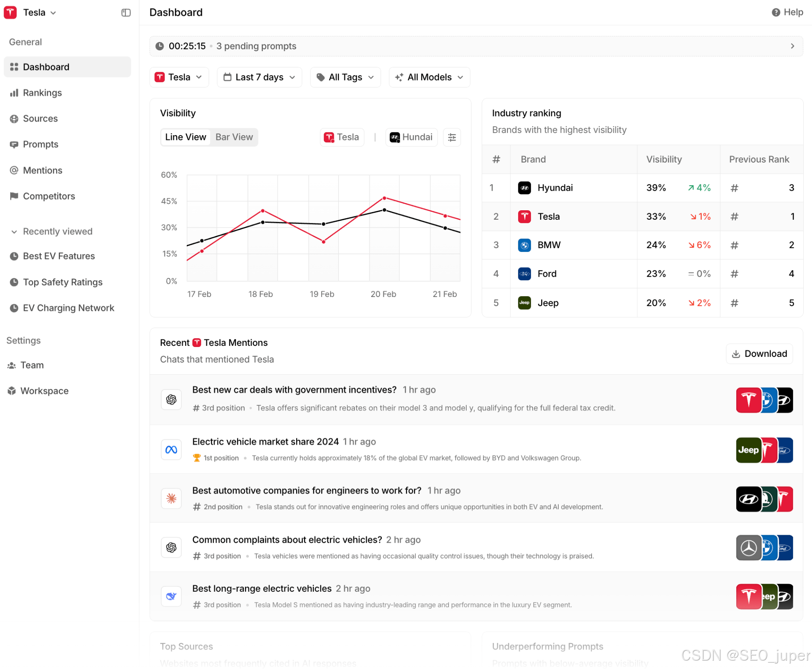Screen dimensions: 812x669
Task: Open Best EV Features recent item
Action: 59,256
